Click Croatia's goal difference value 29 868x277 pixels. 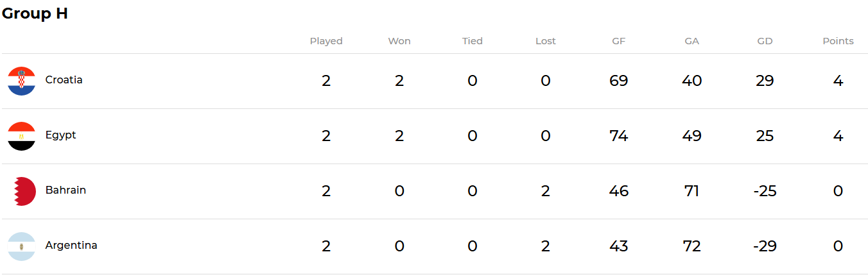click(765, 81)
